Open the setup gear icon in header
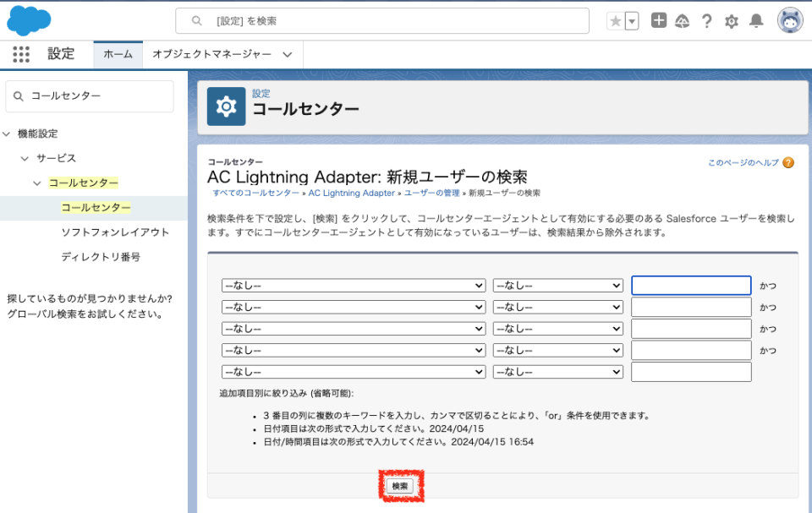 (731, 21)
